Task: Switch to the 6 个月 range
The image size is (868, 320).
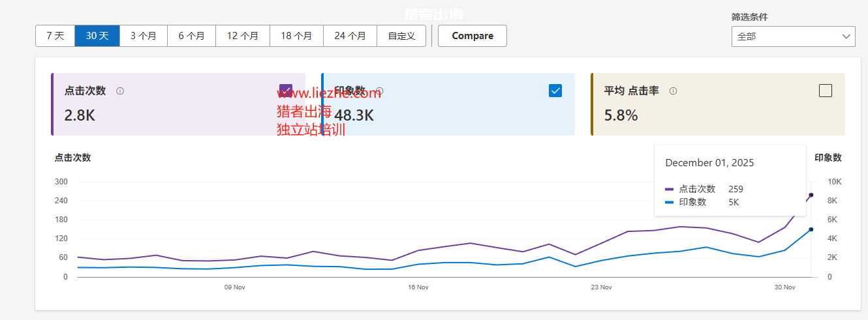Action: coord(192,36)
